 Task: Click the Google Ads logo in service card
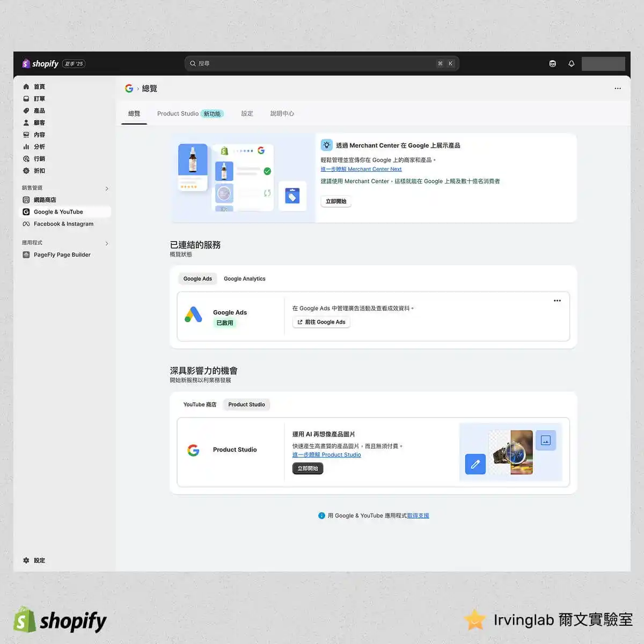click(x=193, y=314)
